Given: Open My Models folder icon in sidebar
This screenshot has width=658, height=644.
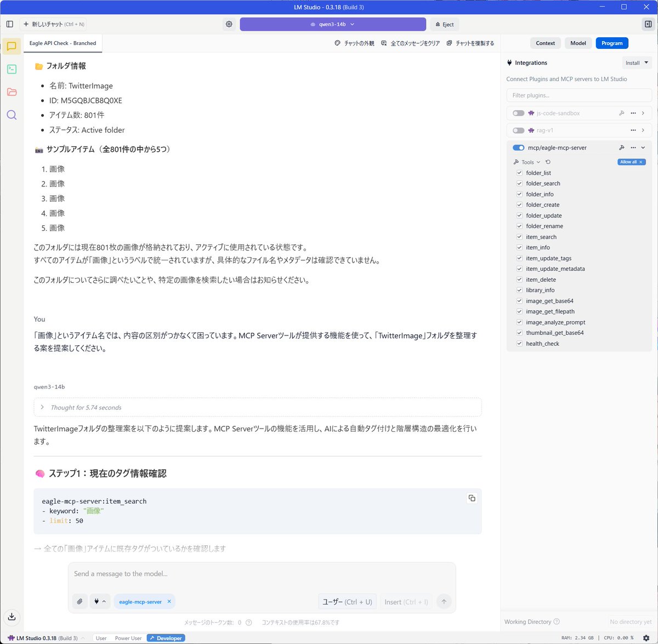Looking at the screenshot, I should 12,92.
